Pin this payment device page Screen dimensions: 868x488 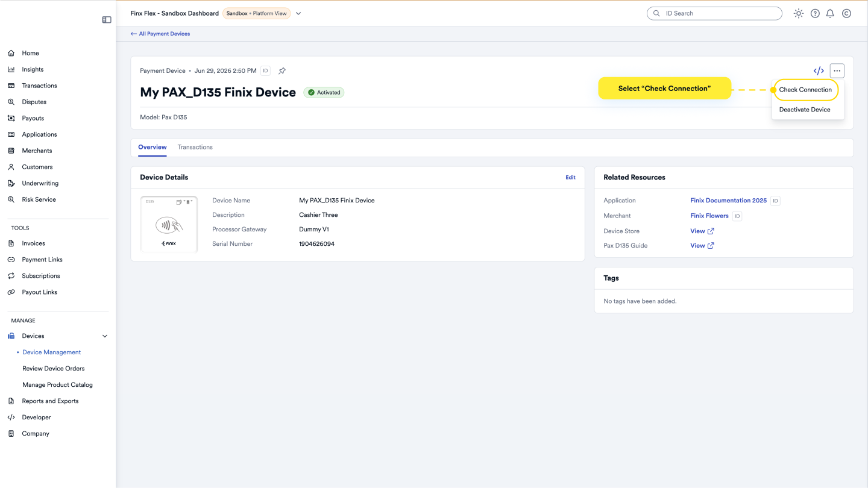(x=281, y=70)
